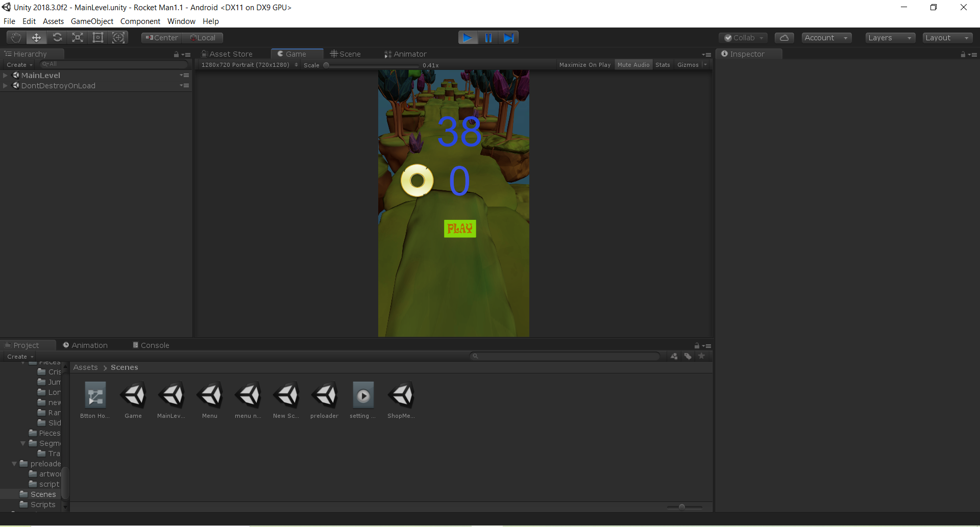This screenshot has width=980, height=527.
Task: Toggle Maximize On Play
Action: [584, 65]
